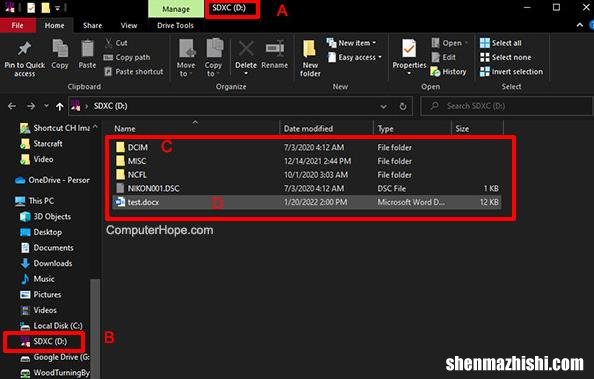Click Select none
Viewport: 594px width, 379px height.
tap(505, 57)
